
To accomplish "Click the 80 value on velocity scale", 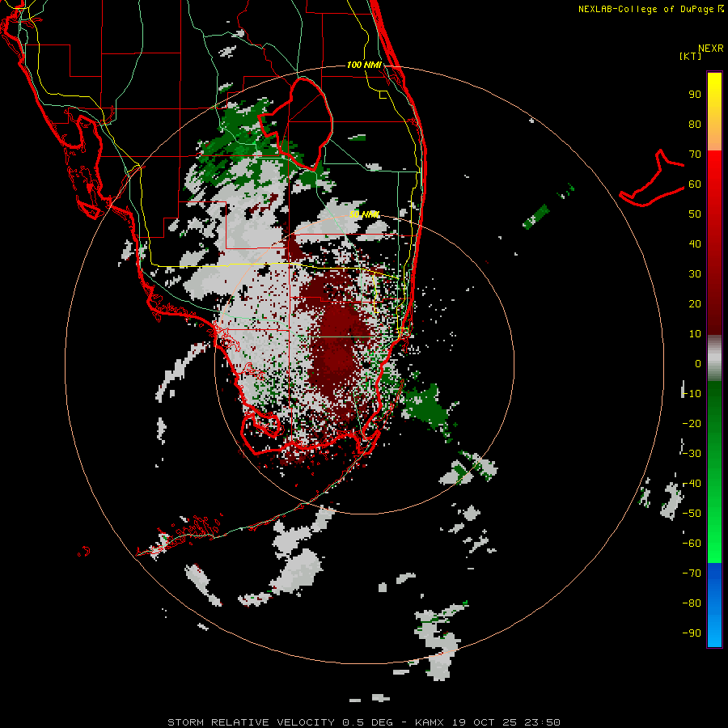I will coord(695,125).
